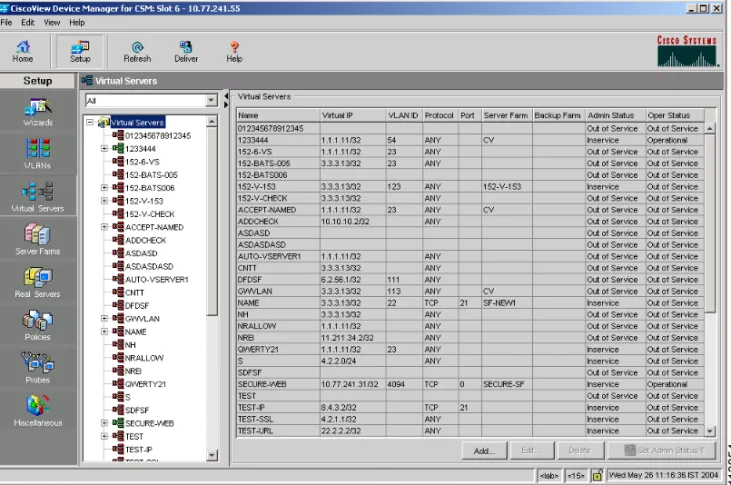The width and height of the screenshot is (731, 485).
Task: Click the icon beside 152-6-VS in tree
Action: click(x=118, y=161)
